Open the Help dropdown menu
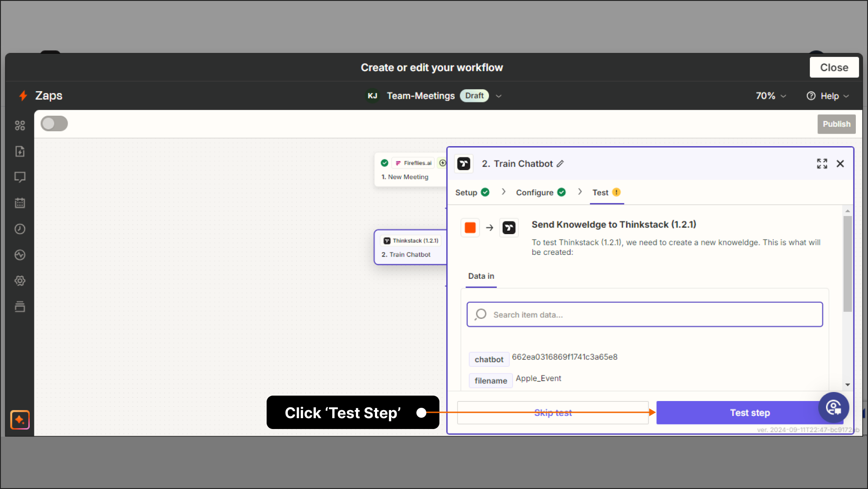Viewport: 868px width, 489px height. point(827,96)
